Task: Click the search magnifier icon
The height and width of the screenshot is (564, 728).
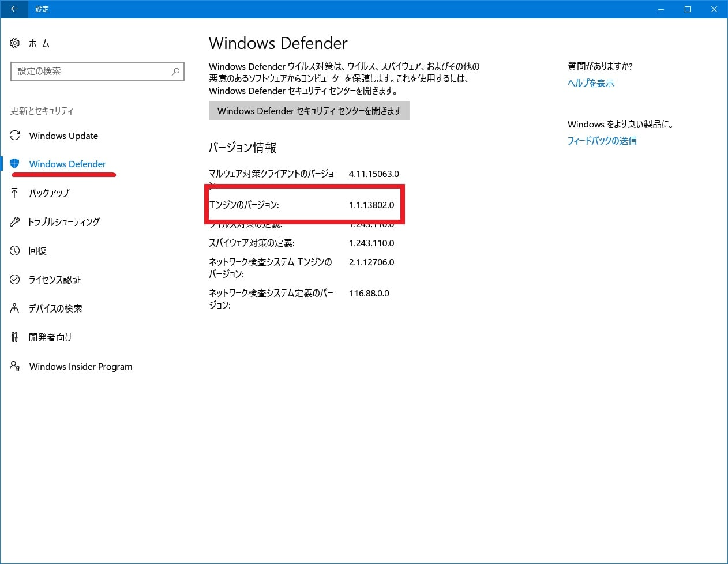Action: tap(175, 72)
